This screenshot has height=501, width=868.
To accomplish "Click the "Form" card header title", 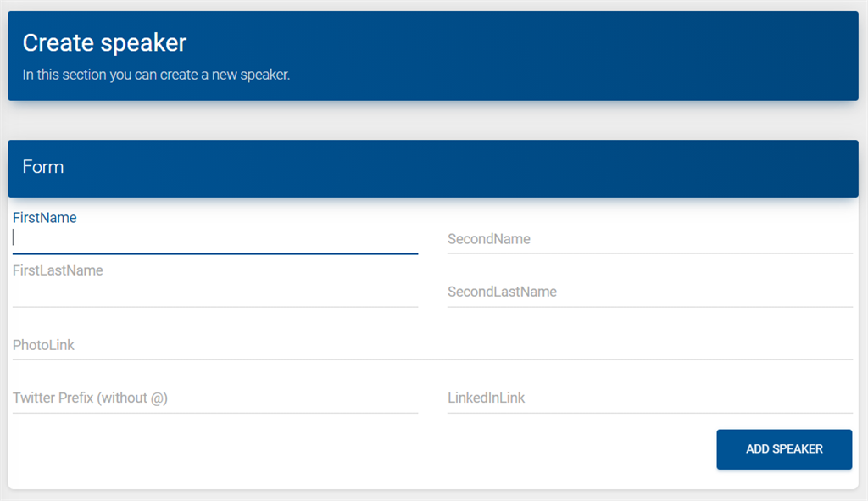I will (43, 167).
